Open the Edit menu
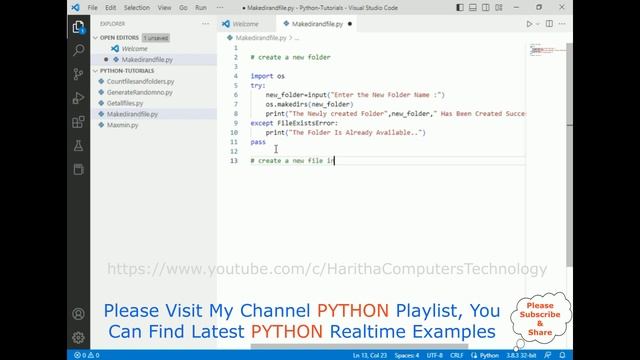The width and height of the screenshot is (640, 360). (110, 7)
